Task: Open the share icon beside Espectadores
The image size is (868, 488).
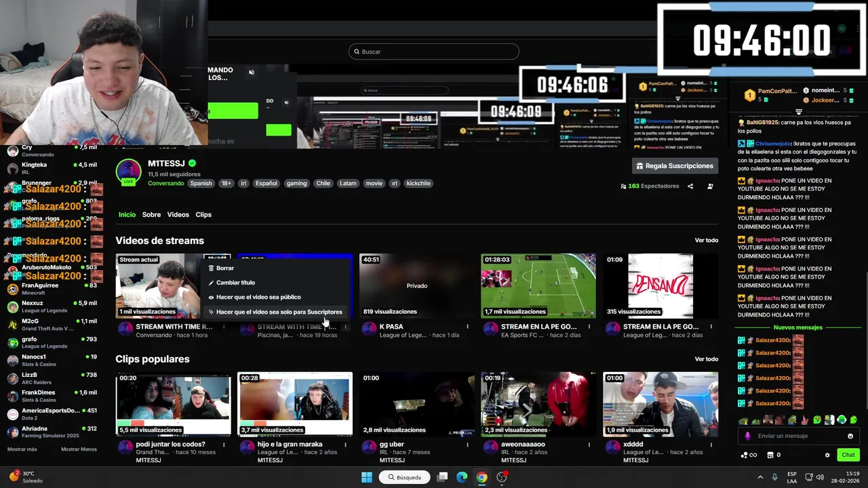Action: pyautogui.click(x=690, y=186)
